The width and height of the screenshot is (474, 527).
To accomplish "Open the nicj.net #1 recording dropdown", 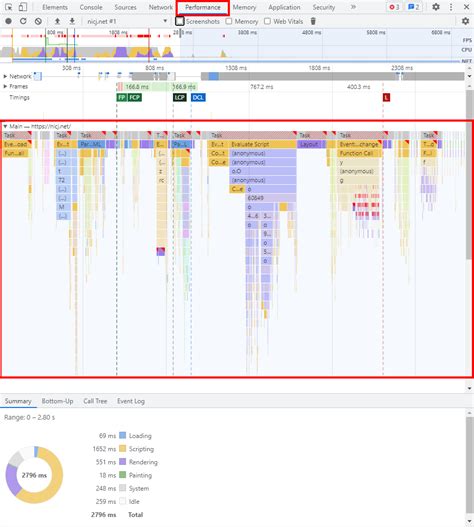I will [x=127, y=21].
